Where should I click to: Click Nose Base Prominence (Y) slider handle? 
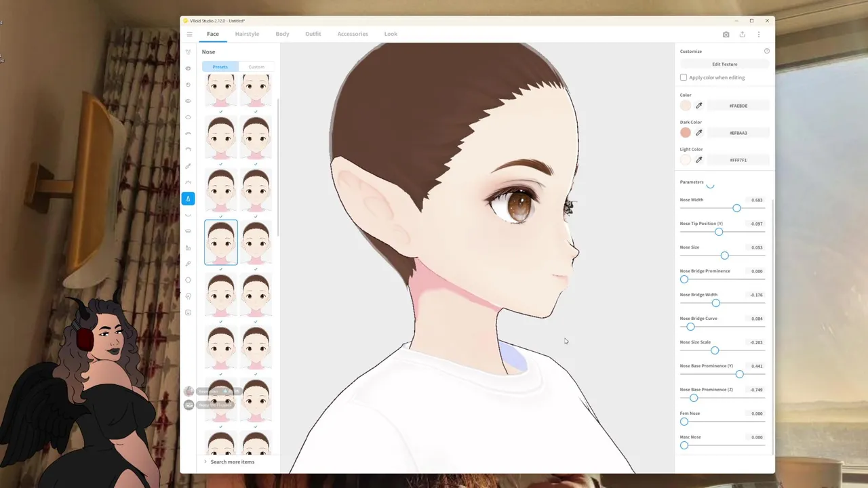coord(740,374)
